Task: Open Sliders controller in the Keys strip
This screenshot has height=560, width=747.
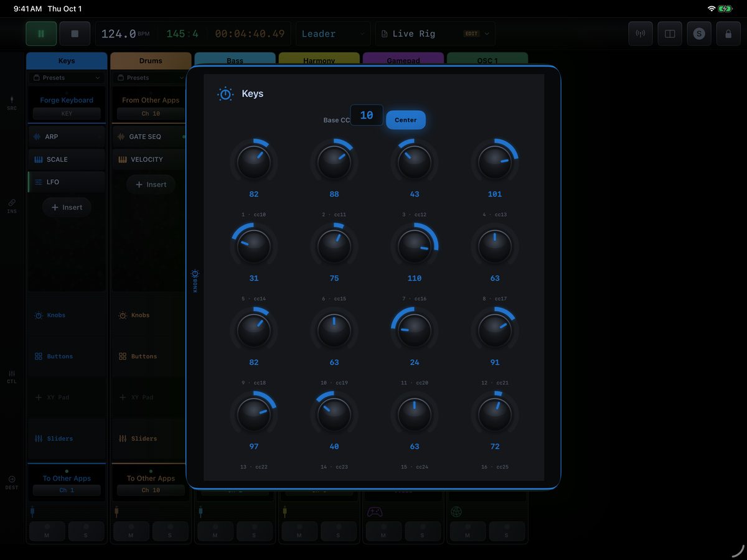Action: [67, 439]
